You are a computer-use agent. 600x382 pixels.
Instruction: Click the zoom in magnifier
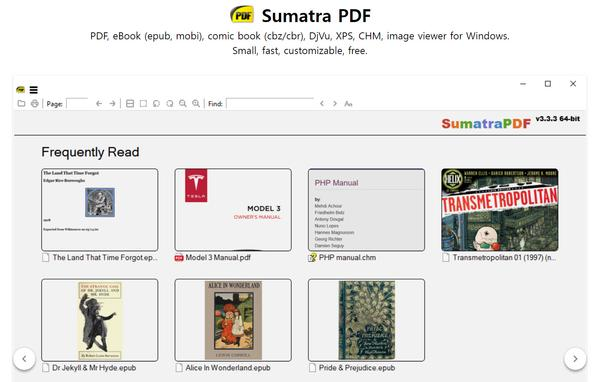coord(196,103)
